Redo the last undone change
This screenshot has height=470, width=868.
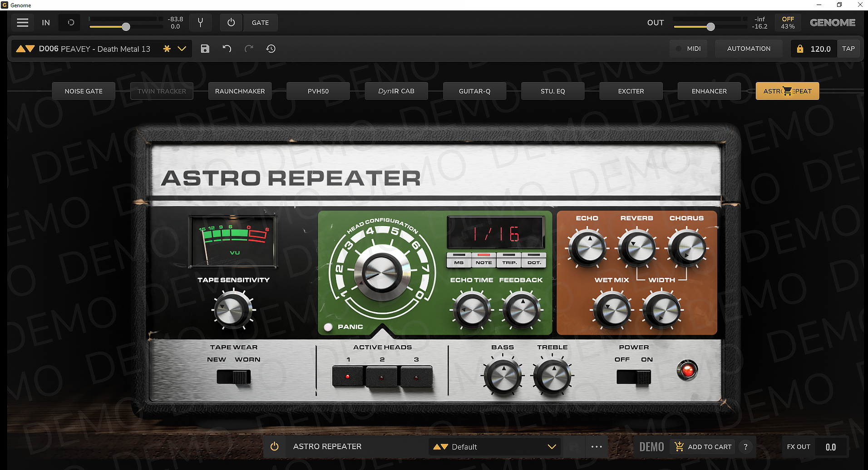click(x=249, y=49)
